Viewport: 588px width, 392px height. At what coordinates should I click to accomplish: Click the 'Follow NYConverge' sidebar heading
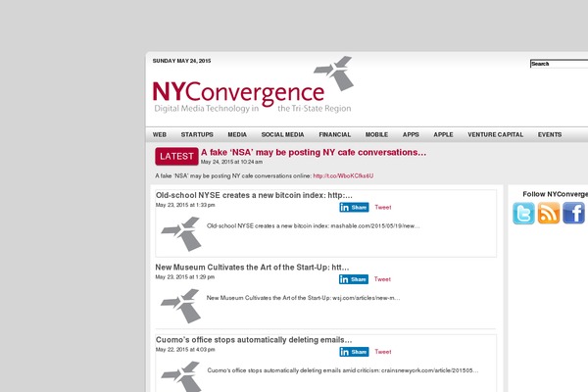(555, 194)
